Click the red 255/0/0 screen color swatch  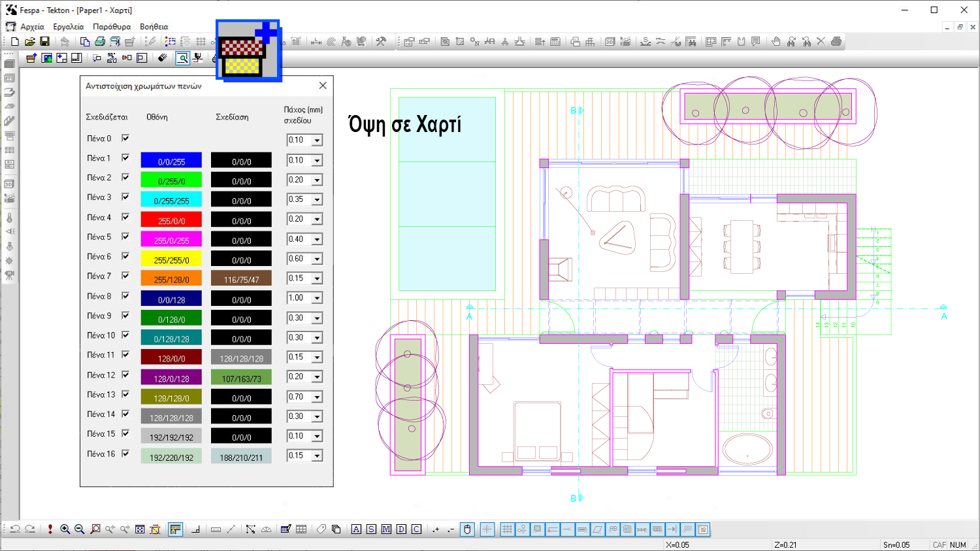171,220
